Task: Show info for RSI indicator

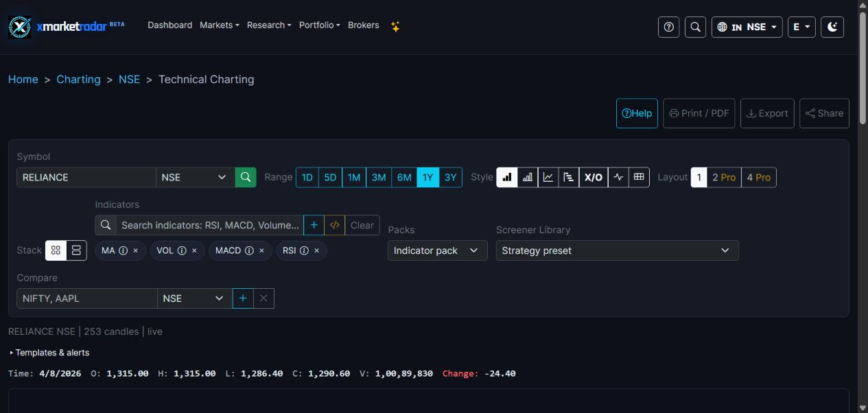Action: coord(304,250)
